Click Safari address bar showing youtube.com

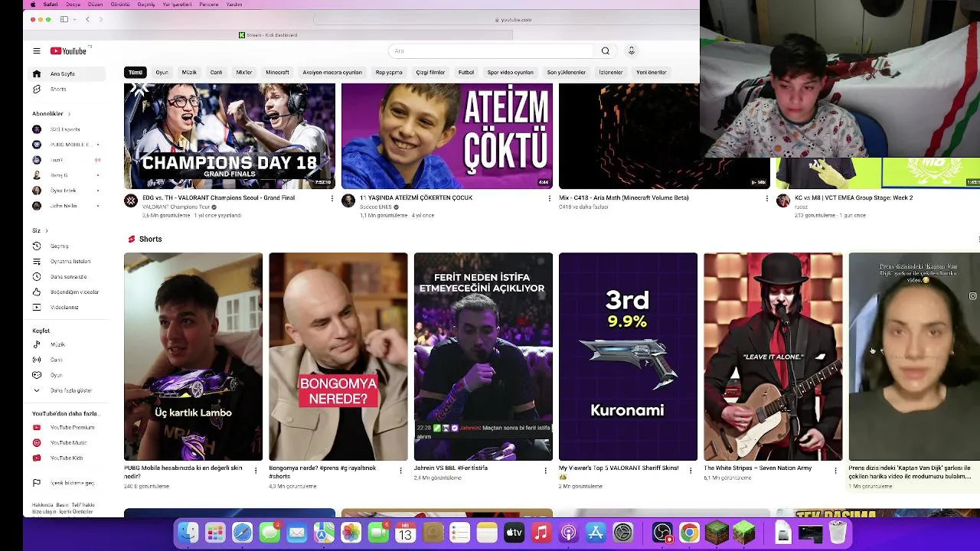tap(513, 20)
